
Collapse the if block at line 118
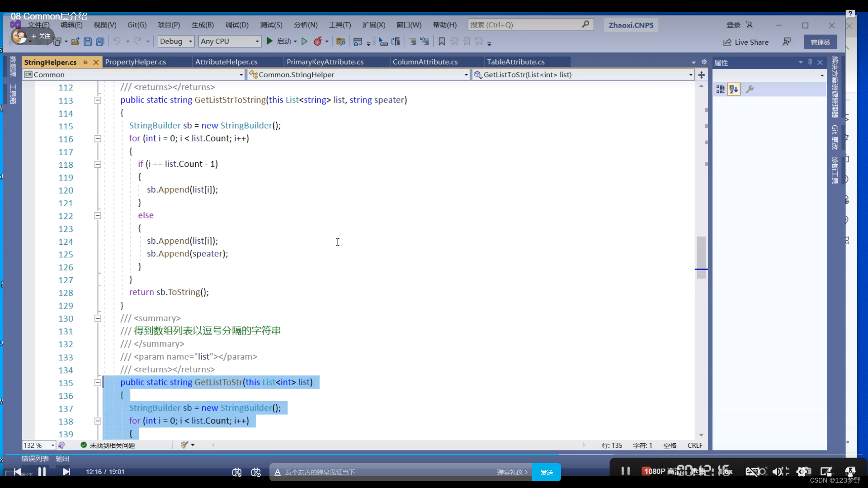point(97,164)
